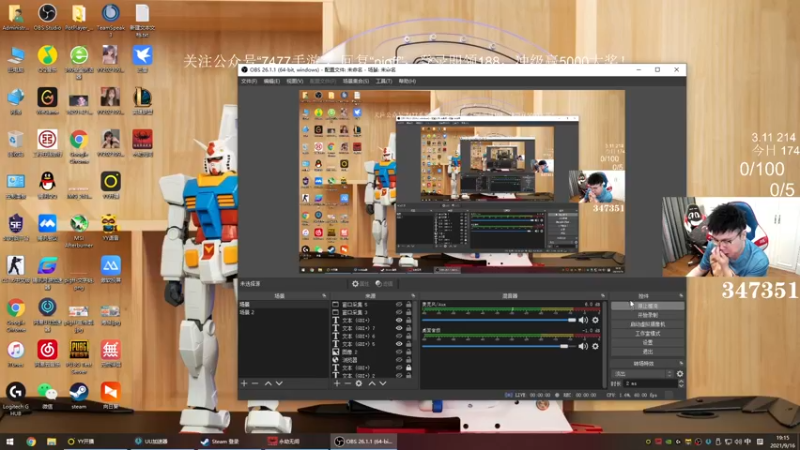Open the Windows Start button
Viewport: 800px width, 450px height.
click(x=9, y=441)
